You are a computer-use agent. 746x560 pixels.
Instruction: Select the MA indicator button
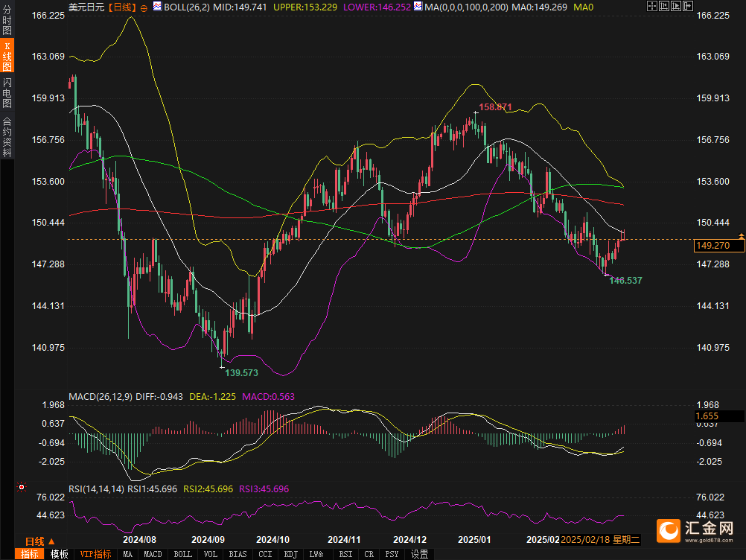coord(127,554)
